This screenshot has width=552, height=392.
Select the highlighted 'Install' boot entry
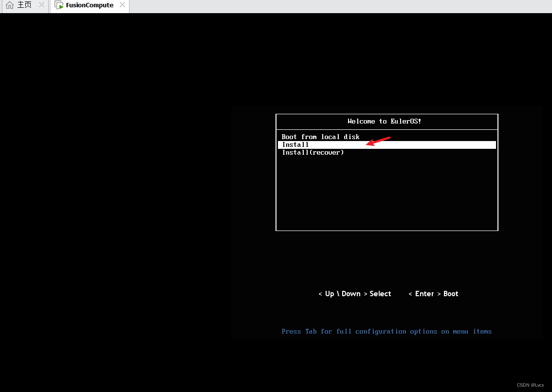click(x=387, y=144)
